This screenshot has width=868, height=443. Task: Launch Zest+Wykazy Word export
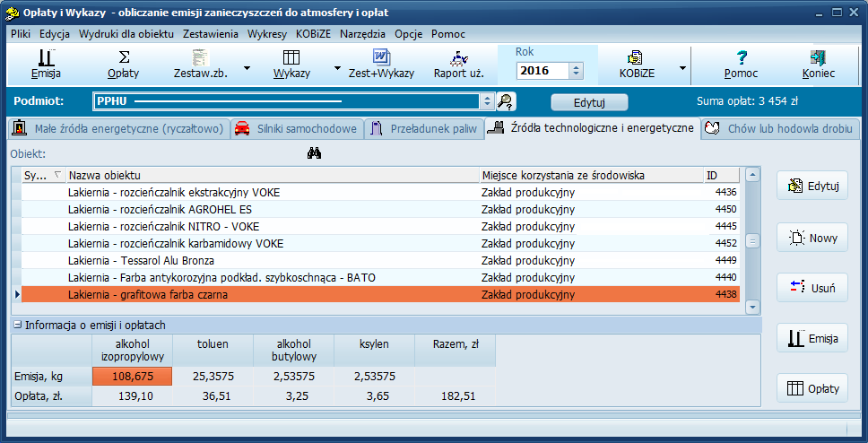click(x=381, y=65)
